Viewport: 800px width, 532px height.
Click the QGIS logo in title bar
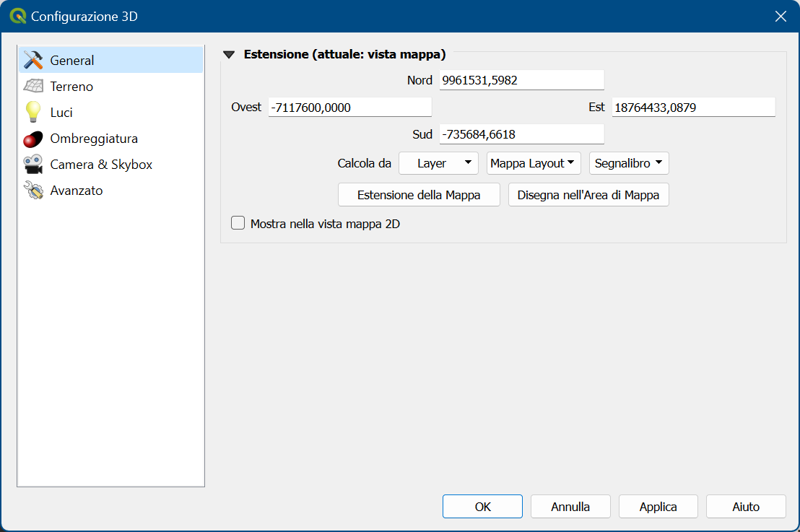(x=18, y=17)
